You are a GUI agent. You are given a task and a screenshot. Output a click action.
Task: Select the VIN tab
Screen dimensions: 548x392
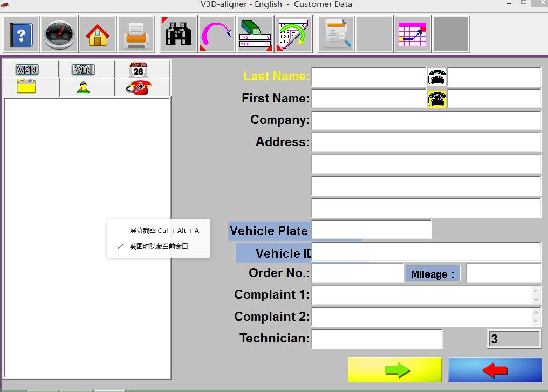[84, 70]
